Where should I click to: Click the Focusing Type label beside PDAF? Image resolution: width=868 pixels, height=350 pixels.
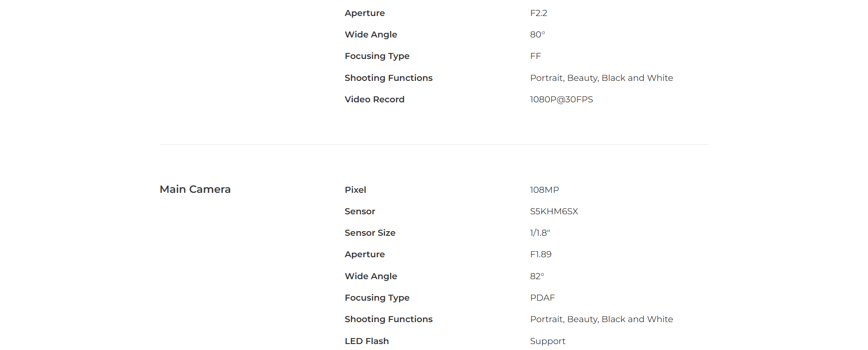(377, 298)
